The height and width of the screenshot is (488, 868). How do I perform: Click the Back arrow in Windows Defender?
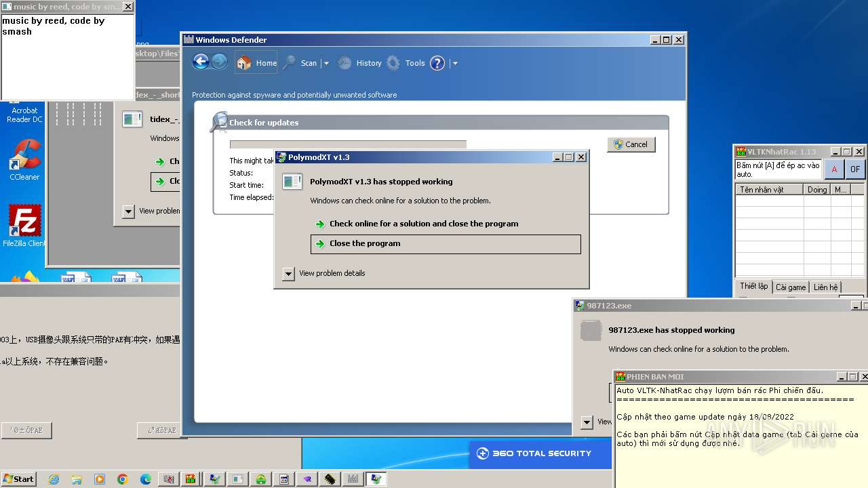pos(201,62)
